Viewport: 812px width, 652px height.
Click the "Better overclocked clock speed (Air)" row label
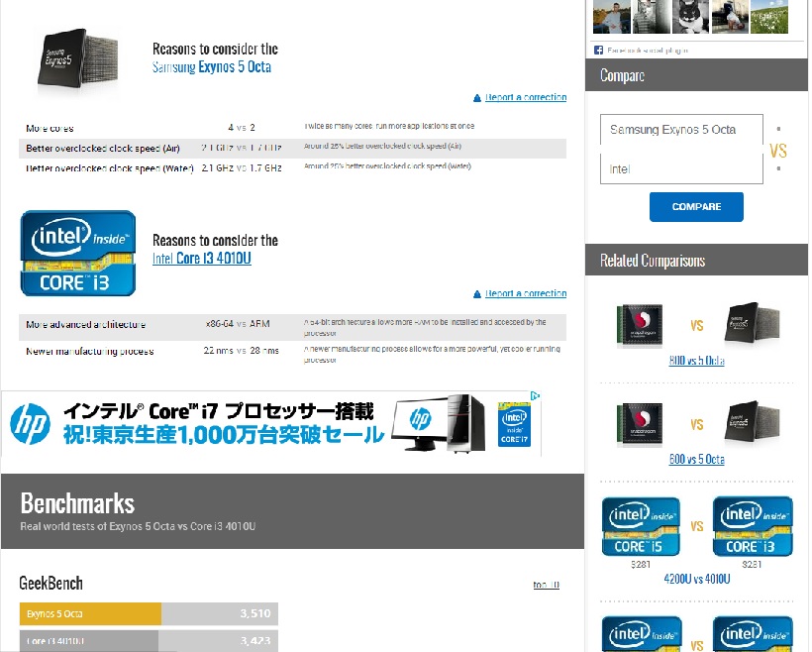[103, 149]
